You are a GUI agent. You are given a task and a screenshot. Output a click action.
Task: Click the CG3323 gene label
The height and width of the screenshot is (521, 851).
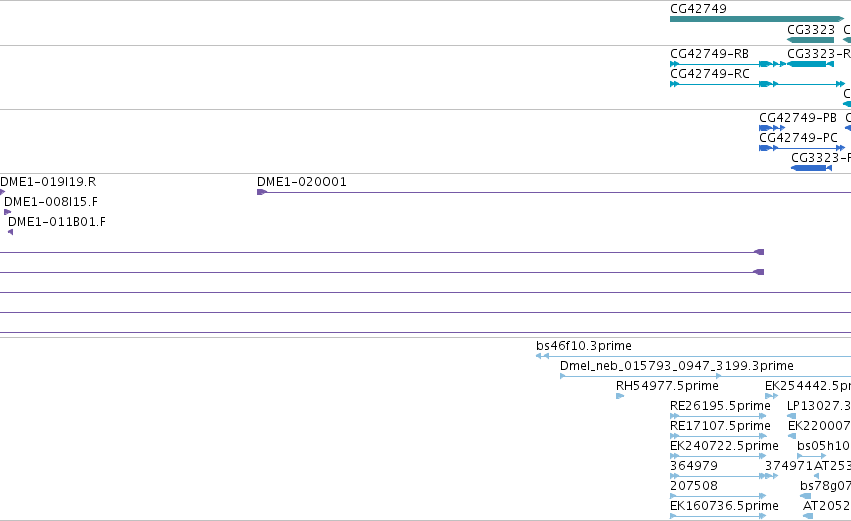tap(810, 30)
